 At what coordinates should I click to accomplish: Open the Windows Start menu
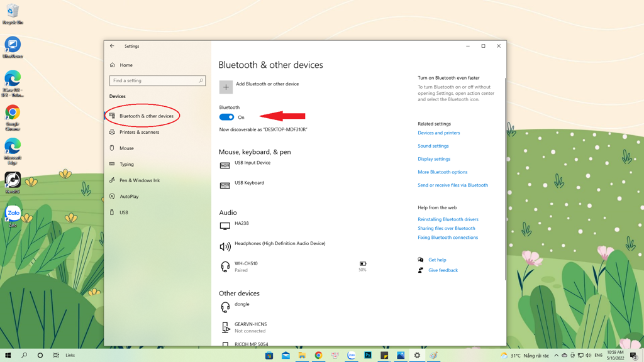tap(8, 356)
